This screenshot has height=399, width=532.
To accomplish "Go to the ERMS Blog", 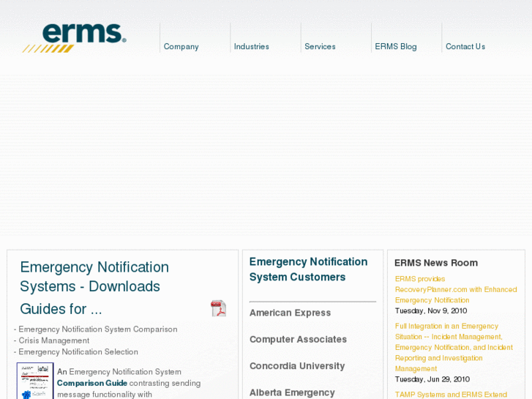I will pyautogui.click(x=396, y=47).
